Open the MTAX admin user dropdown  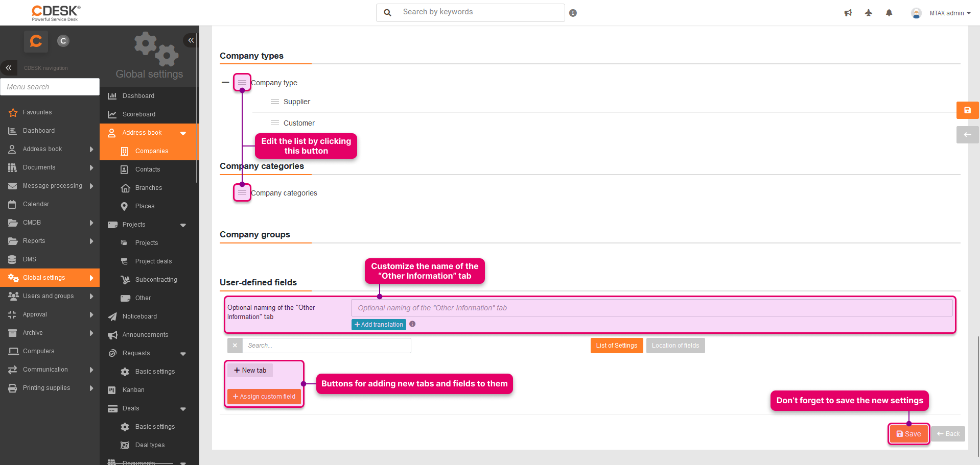(x=949, y=13)
